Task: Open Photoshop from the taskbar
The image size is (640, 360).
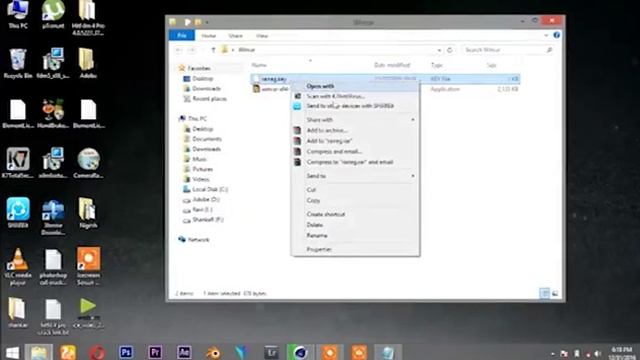Action: click(126, 352)
